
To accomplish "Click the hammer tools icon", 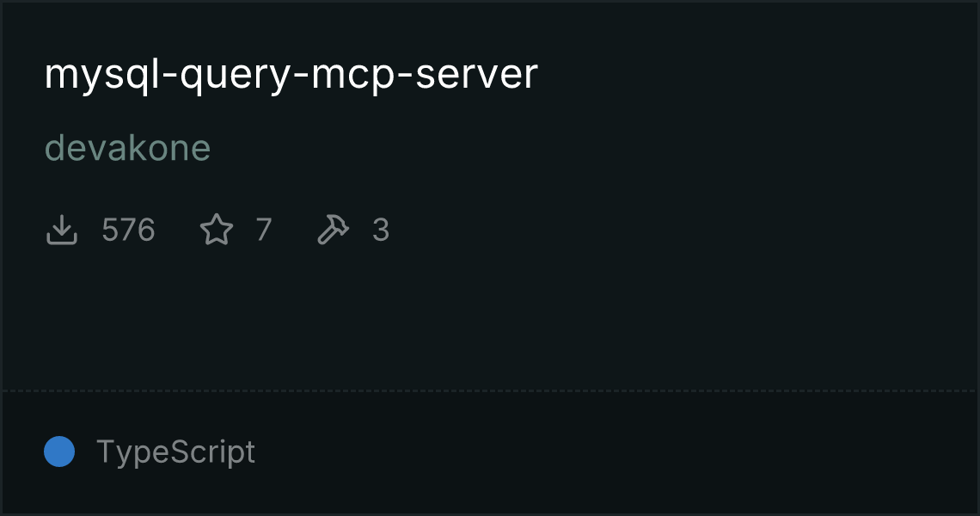I will click(x=334, y=230).
